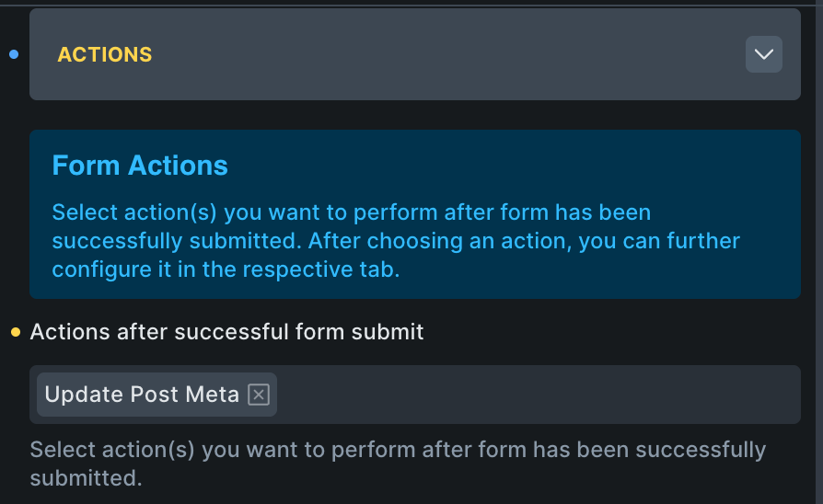The width and height of the screenshot is (823, 504).
Task: Collapse the ACTIONS section chevron
Action: [x=763, y=54]
